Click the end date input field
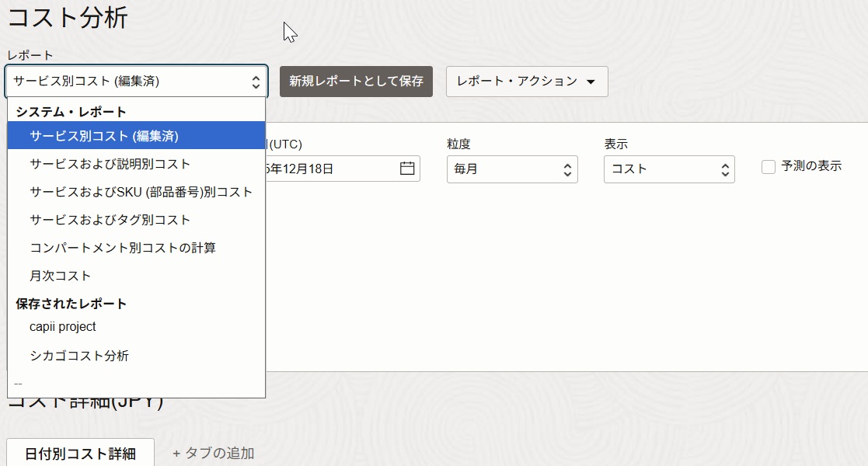Viewport: 868px width, 466px height. (x=330, y=169)
